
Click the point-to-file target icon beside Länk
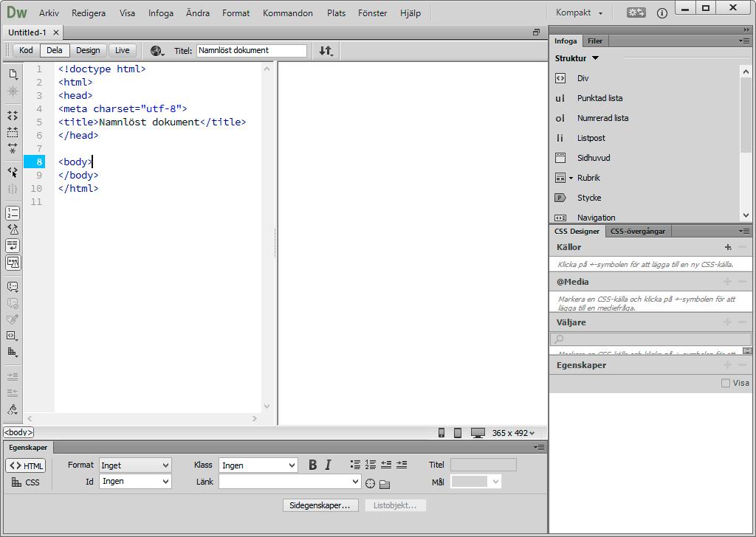click(370, 484)
